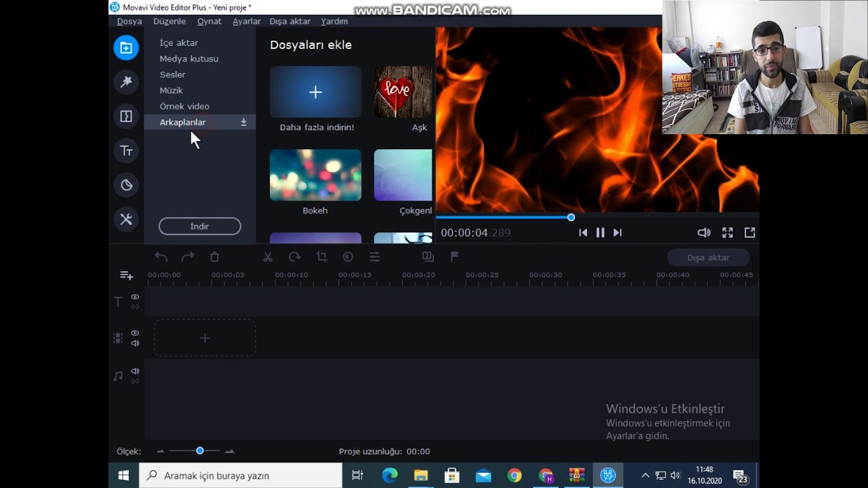The image size is (868, 488).
Task: Toggle link icon on audio track
Action: [x=135, y=382]
